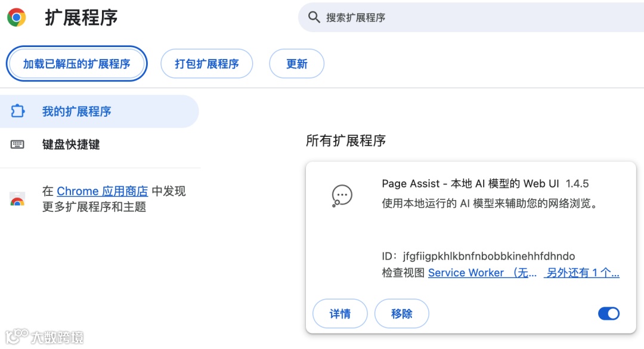Click the Chrome Web Store icon
Image resolution: width=644 pixels, height=349 pixels.
[17, 199]
